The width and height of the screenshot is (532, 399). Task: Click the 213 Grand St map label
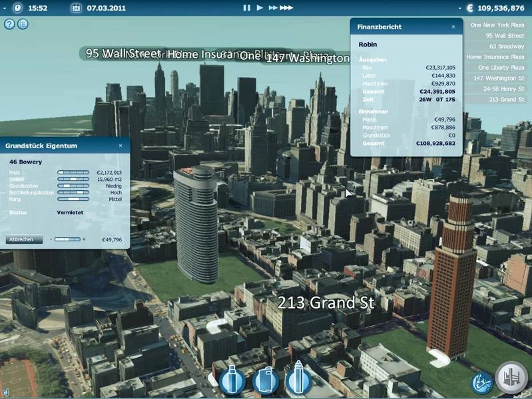click(326, 303)
